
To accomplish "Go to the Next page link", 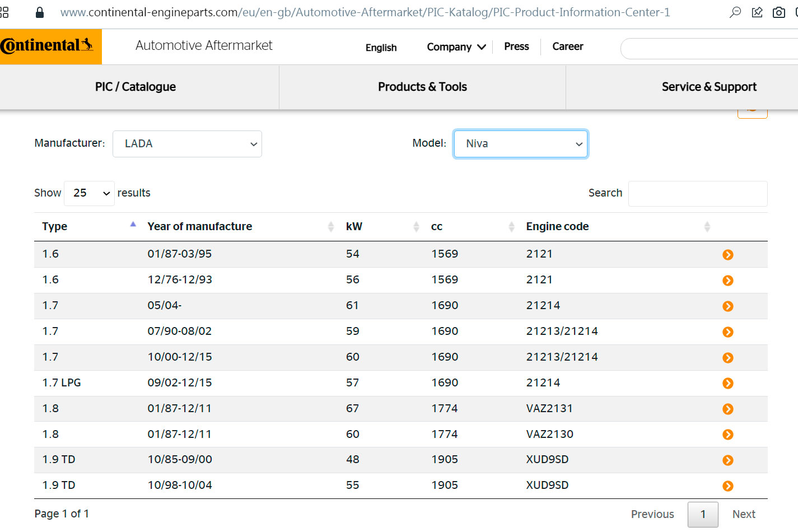I will click(744, 514).
